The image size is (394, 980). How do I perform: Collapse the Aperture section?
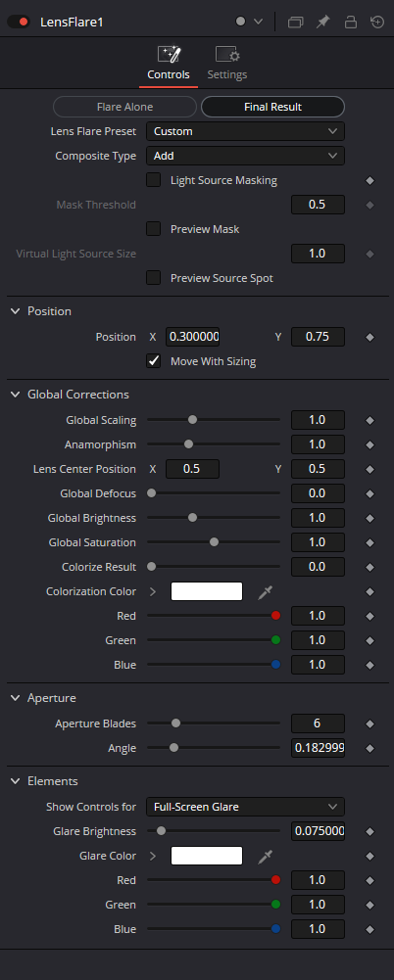[16, 697]
